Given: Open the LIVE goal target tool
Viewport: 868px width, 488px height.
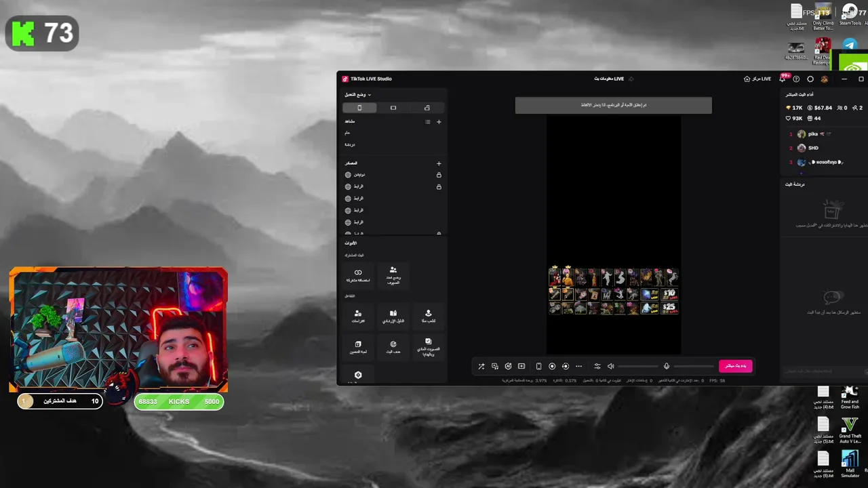Looking at the screenshot, I should (393, 347).
